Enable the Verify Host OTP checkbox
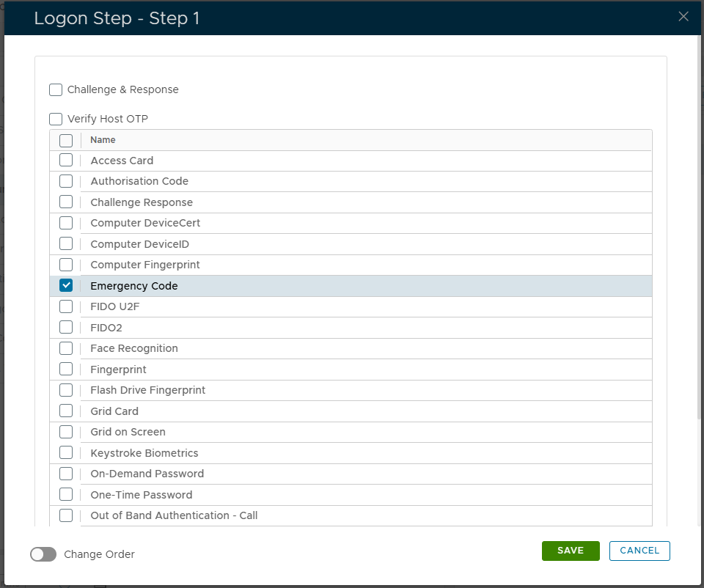Screen dimensions: 704x588 tap(56, 119)
